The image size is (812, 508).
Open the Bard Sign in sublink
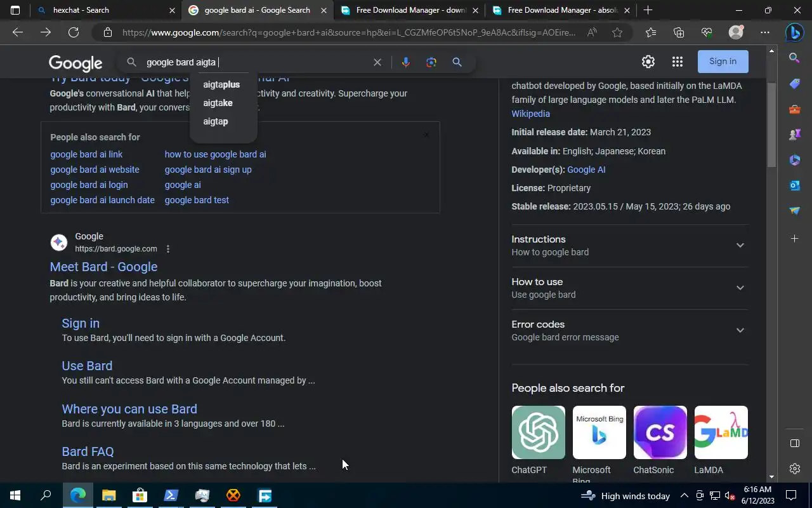pos(81,323)
